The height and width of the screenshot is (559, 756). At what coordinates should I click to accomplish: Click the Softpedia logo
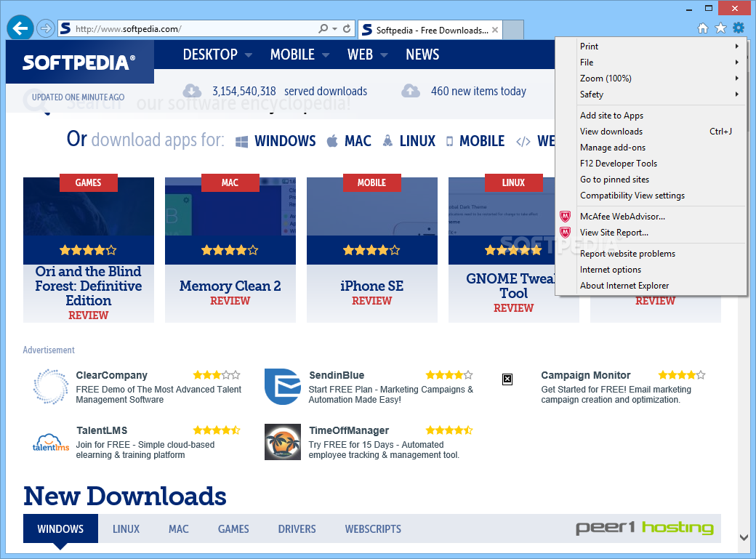(x=79, y=63)
